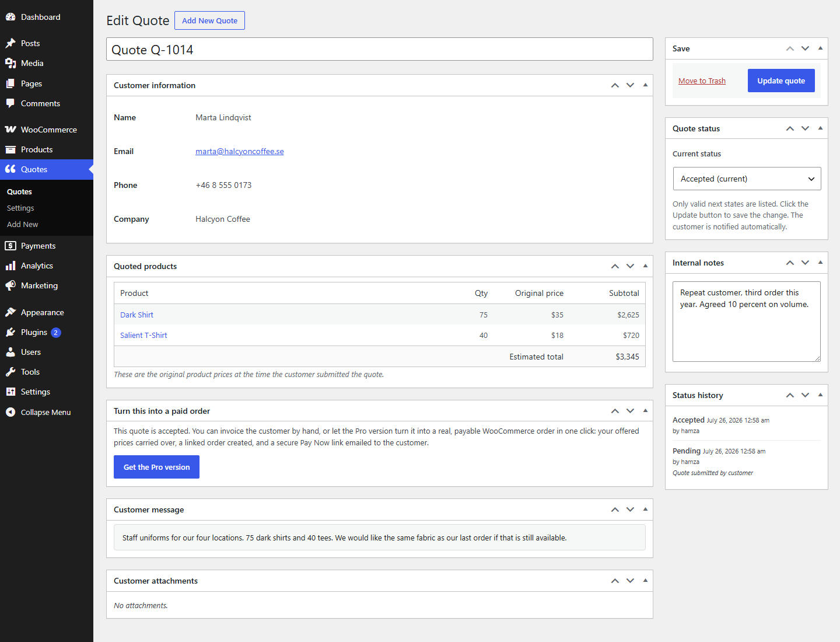Click inside the Internal notes textarea

click(x=747, y=322)
